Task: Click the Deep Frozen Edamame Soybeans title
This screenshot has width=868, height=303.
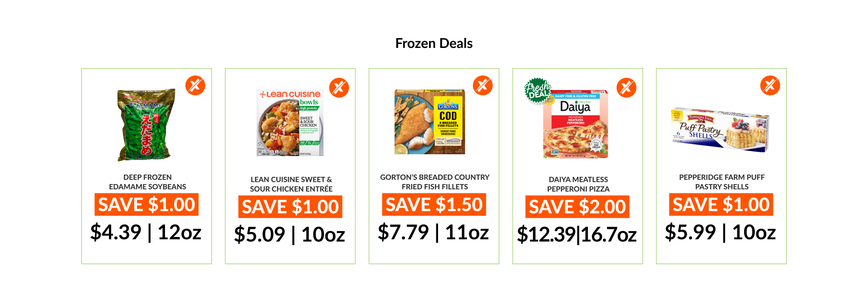Action: point(147,182)
